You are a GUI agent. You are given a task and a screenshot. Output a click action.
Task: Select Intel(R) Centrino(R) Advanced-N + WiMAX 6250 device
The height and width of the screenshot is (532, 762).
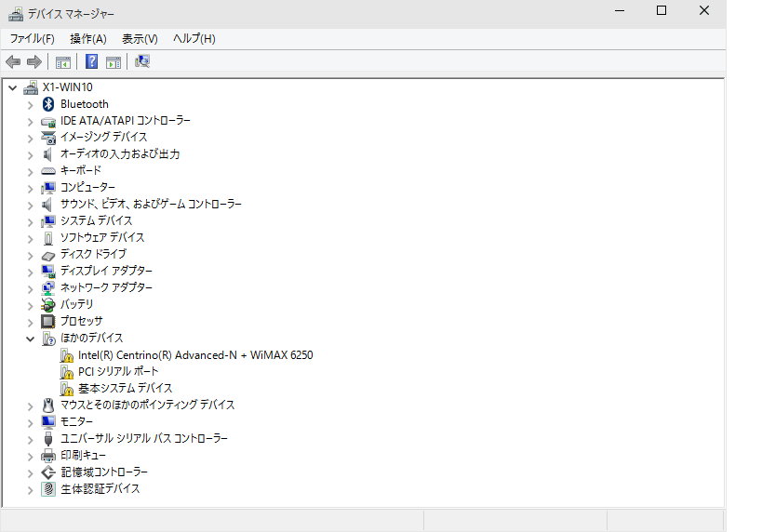(195, 355)
